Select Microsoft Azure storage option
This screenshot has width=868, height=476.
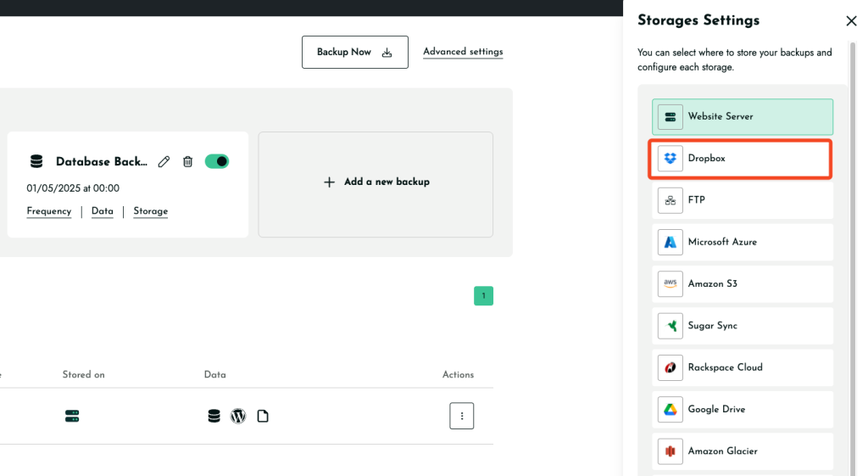pyautogui.click(x=743, y=242)
